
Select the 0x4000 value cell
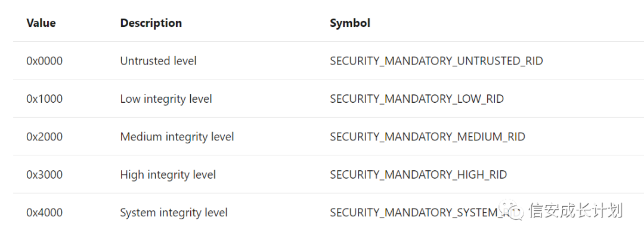[45, 212]
